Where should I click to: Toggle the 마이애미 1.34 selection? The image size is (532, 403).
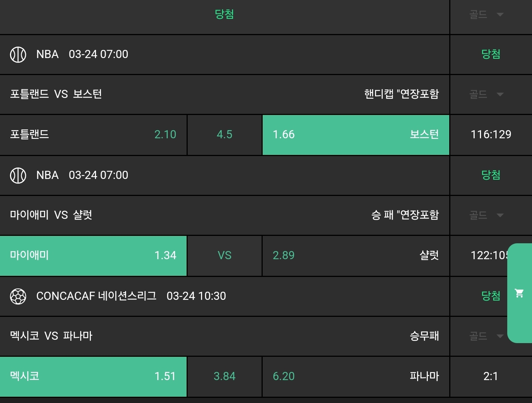[x=93, y=255]
